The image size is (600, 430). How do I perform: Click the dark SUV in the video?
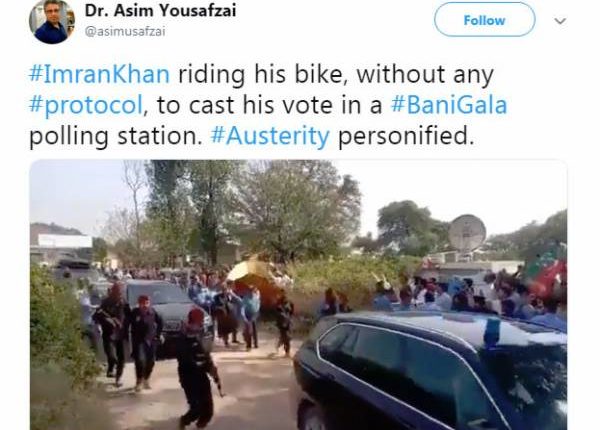coord(431,370)
